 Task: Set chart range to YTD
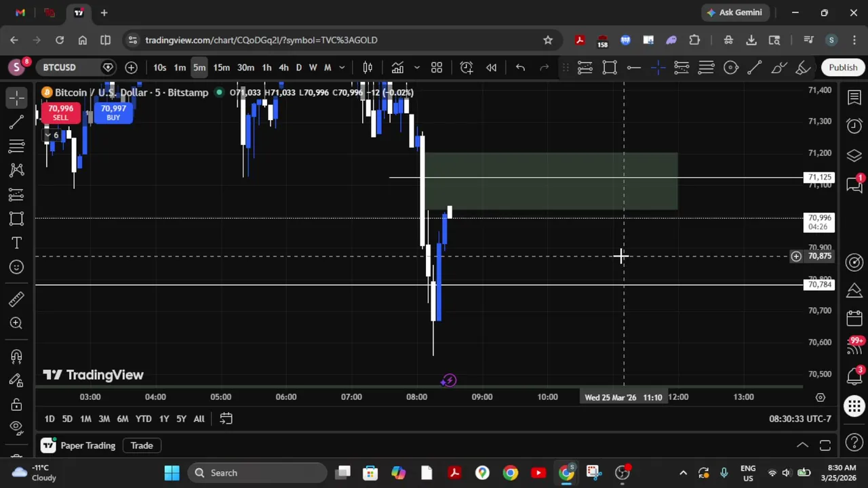143,419
